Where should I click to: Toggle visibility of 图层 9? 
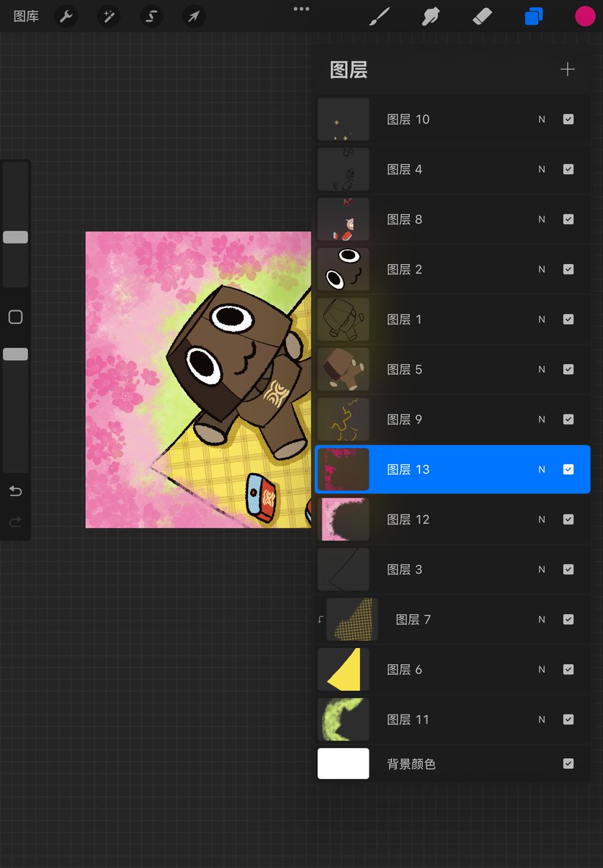(x=568, y=420)
